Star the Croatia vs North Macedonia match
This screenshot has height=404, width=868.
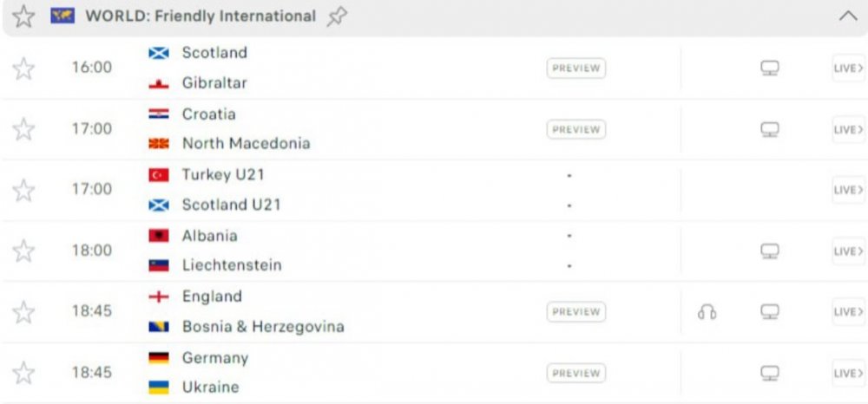click(x=23, y=129)
